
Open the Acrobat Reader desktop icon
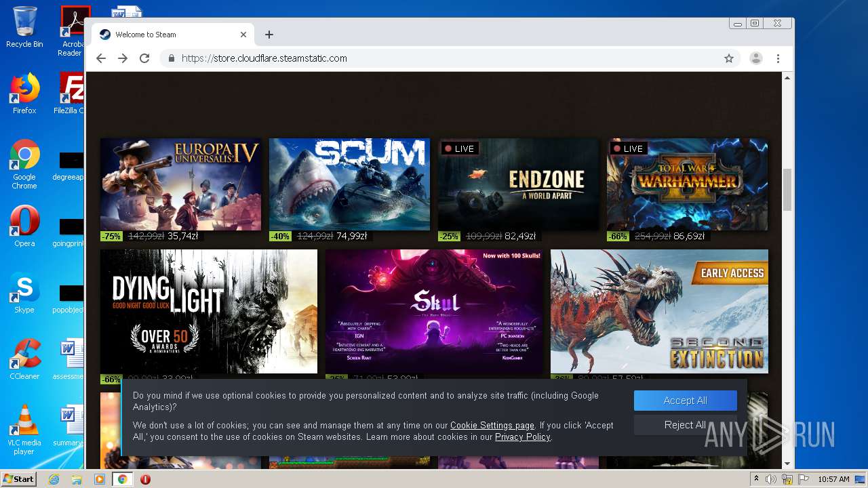(73, 30)
